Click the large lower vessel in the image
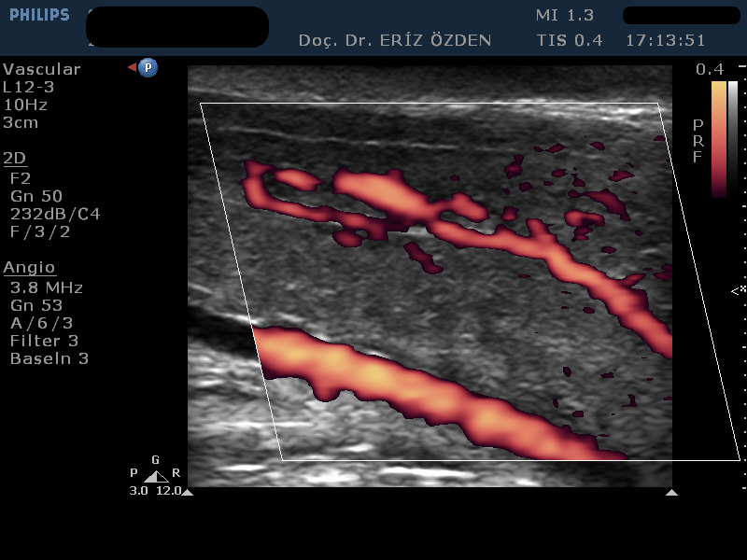This screenshot has height=560, width=747. coord(420,392)
